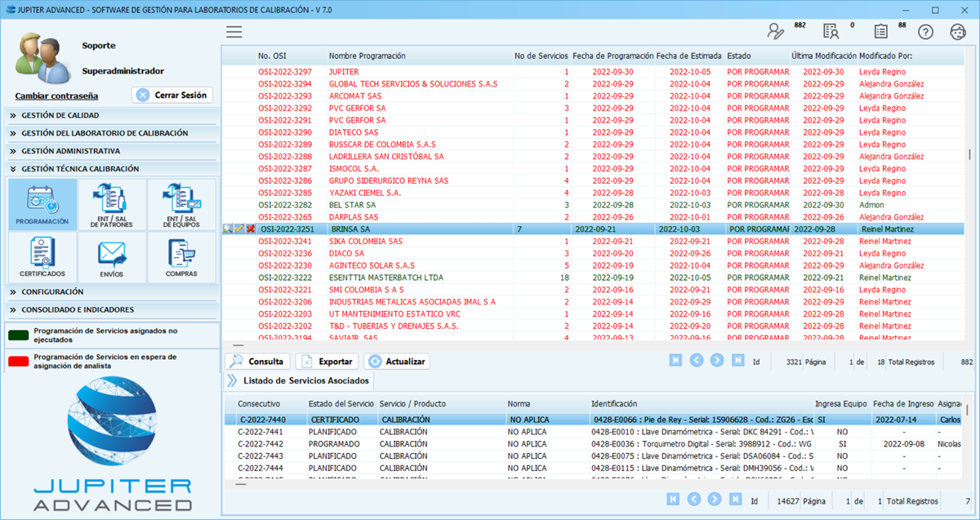The image size is (980, 520).
Task: Click the clipboard icon showing 88 notifications
Action: point(880,29)
